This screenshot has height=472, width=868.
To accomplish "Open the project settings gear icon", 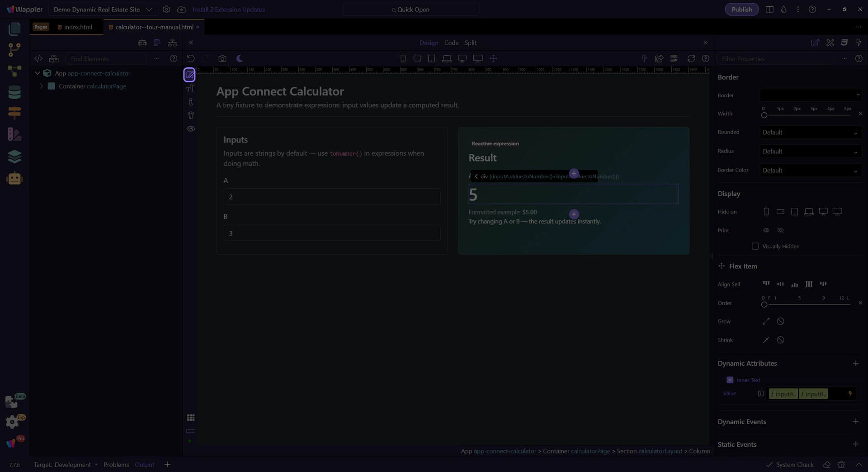I will point(166,10).
